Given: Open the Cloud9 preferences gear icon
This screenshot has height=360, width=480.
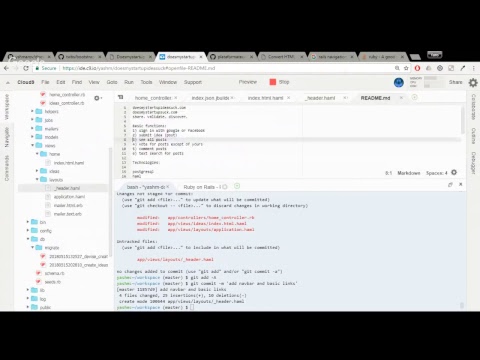Looking at the screenshot, I should [473, 82].
